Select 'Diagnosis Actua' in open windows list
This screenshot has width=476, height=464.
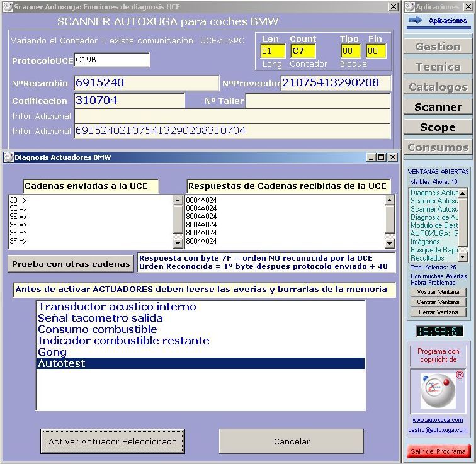[434, 193]
